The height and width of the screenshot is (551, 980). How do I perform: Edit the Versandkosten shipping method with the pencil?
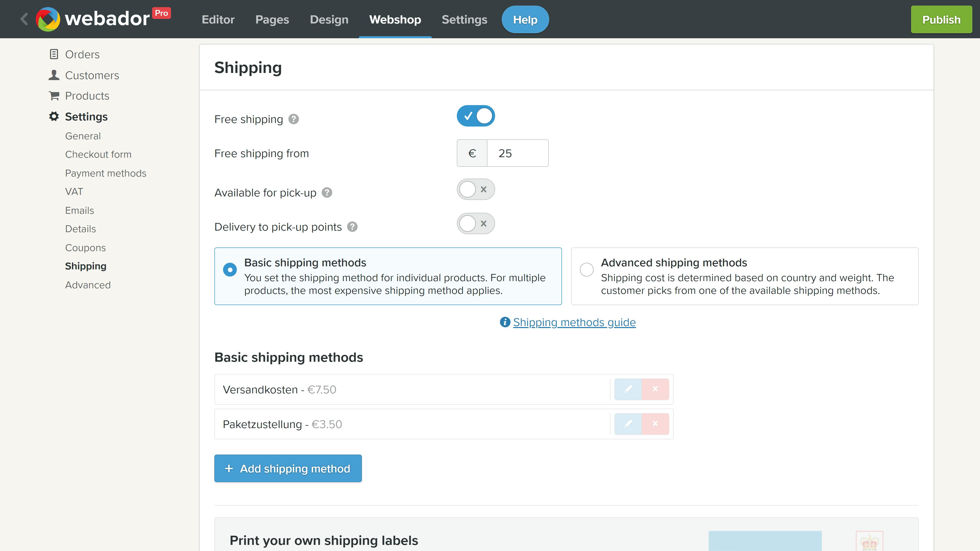pos(629,389)
